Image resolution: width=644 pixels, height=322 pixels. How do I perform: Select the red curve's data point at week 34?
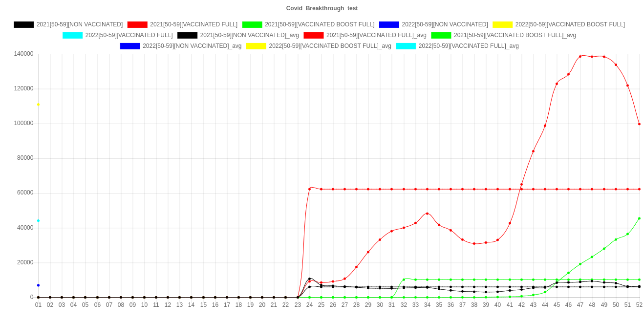pyautogui.click(x=427, y=214)
